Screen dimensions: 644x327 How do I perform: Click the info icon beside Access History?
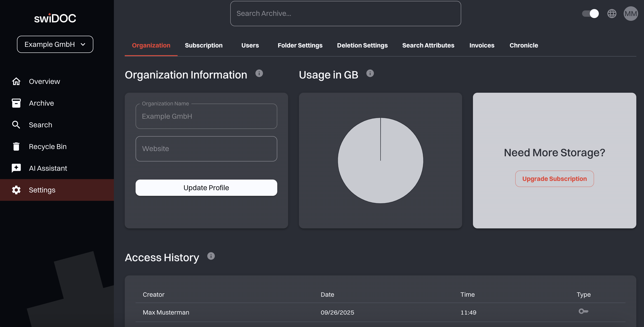211,256
